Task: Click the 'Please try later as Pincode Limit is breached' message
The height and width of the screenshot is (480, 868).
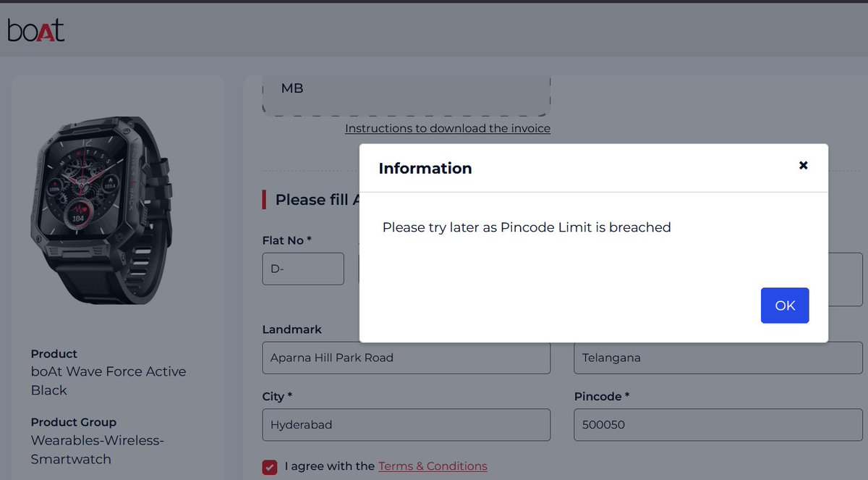Action: pos(527,227)
